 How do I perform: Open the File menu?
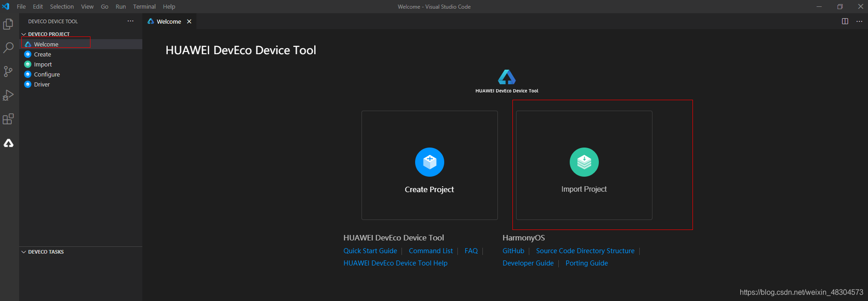coord(21,6)
